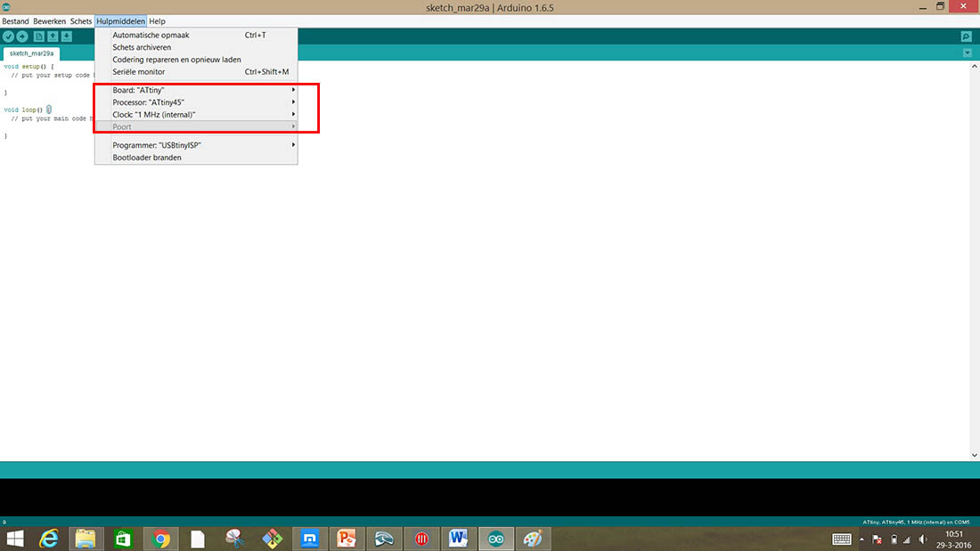980x551 pixels.
Task: Click the Save sketch toolbar icon
Action: tap(66, 36)
